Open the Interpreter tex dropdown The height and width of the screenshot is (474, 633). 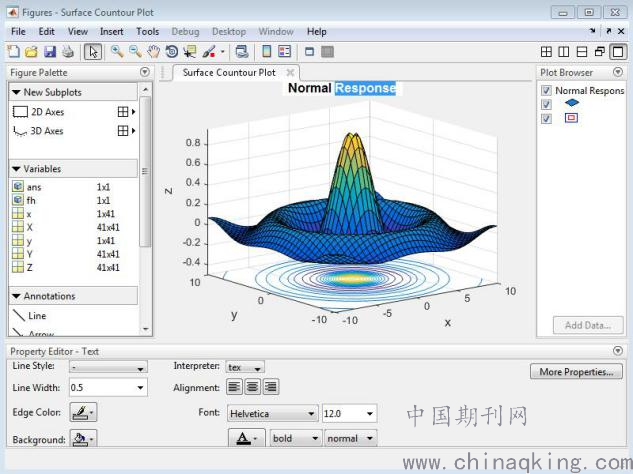click(245, 367)
